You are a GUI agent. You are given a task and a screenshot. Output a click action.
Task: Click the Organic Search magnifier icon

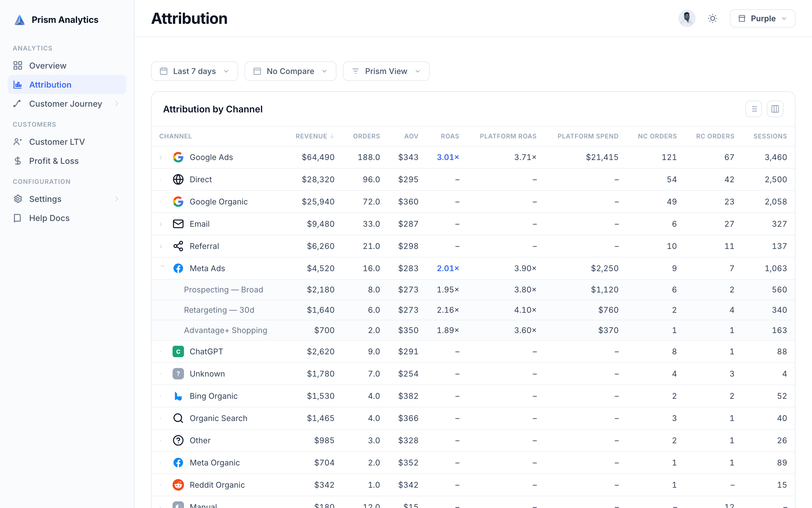coord(178,418)
